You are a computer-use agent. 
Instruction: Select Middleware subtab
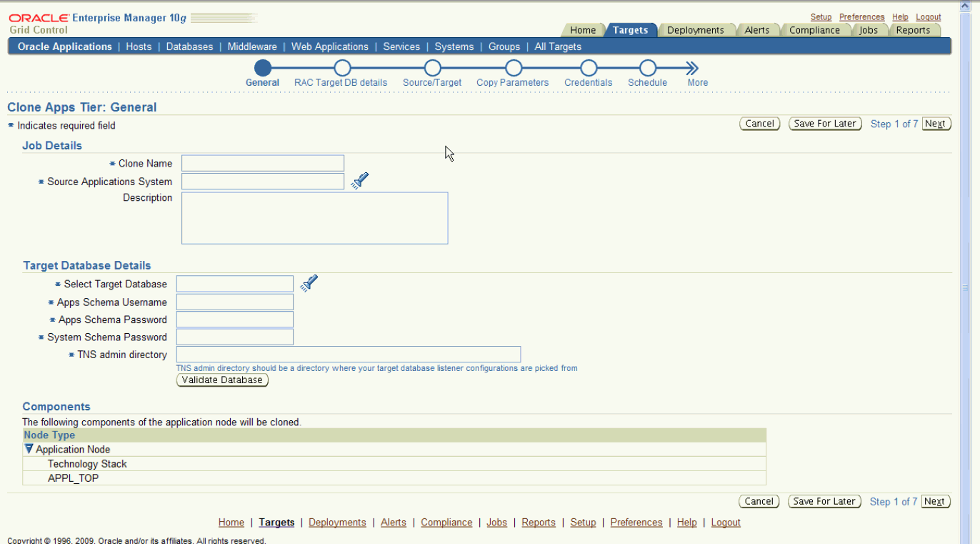pos(252,46)
